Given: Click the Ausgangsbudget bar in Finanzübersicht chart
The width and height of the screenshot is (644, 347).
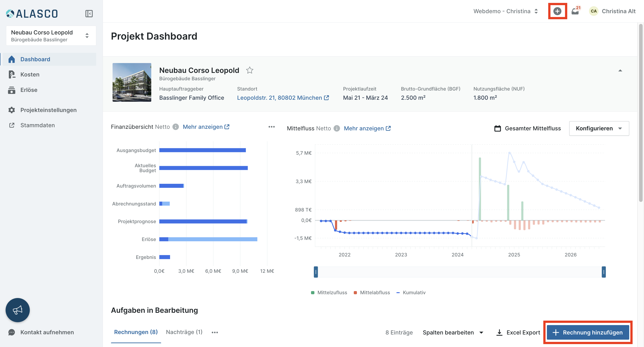Looking at the screenshot, I should click(x=203, y=150).
